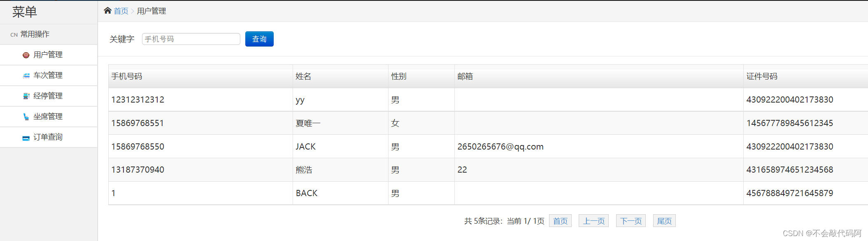This screenshot has width=868, height=241.
Task: Click the blue 查询 button
Action: coord(259,39)
